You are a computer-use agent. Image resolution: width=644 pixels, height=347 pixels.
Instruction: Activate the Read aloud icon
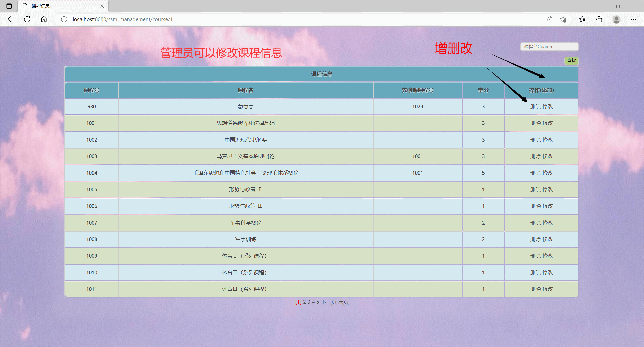549,19
